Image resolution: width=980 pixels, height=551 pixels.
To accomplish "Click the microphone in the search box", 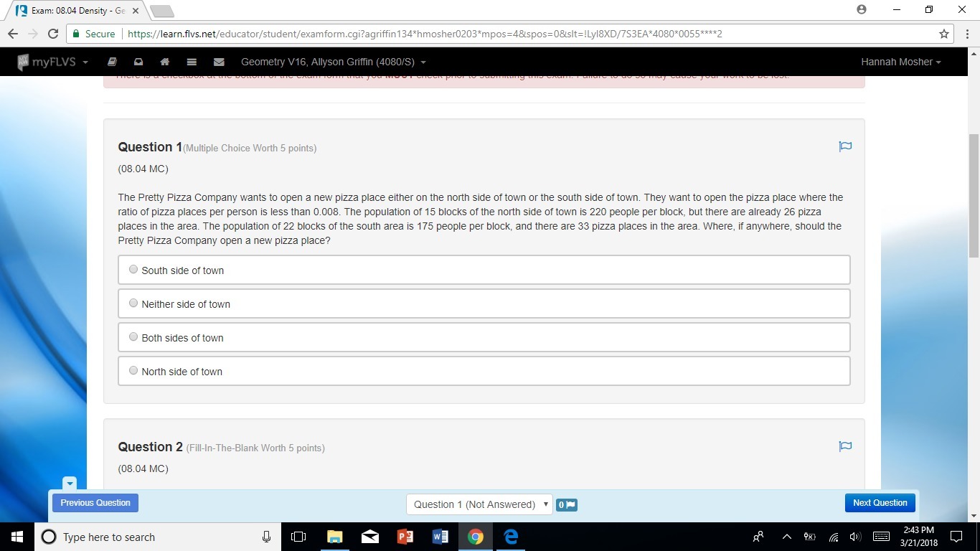I will pyautogui.click(x=267, y=537).
